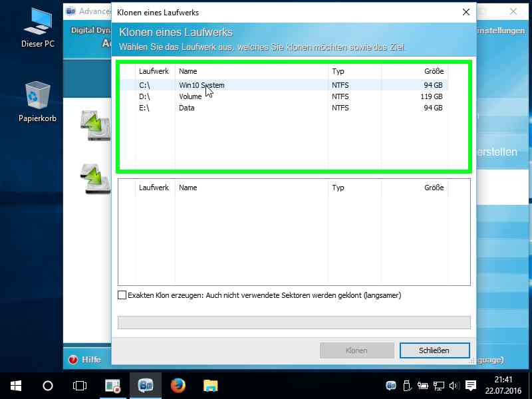The width and height of the screenshot is (532, 399).
Task: Click Größe column header in target list
Action: [x=414, y=188]
